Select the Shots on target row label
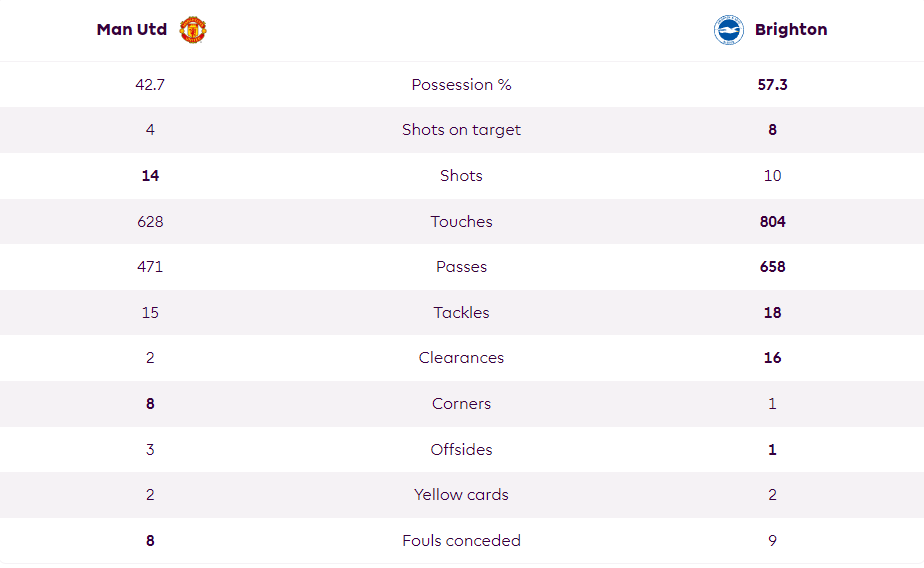 [461, 130]
